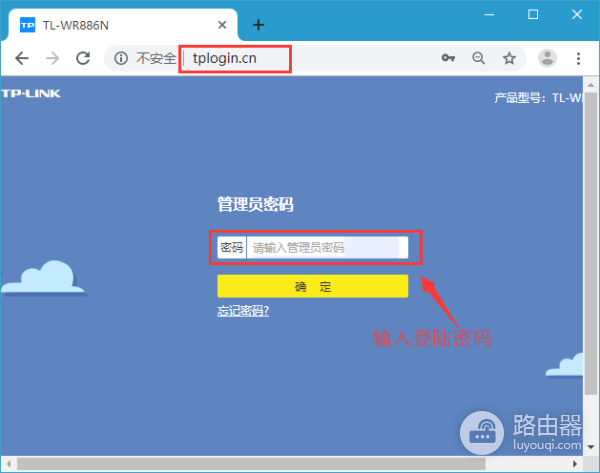Image resolution: width=600 pixels, height=473 pixels.
Task: Click the TP-LINK logo
Action: [31, 93]
